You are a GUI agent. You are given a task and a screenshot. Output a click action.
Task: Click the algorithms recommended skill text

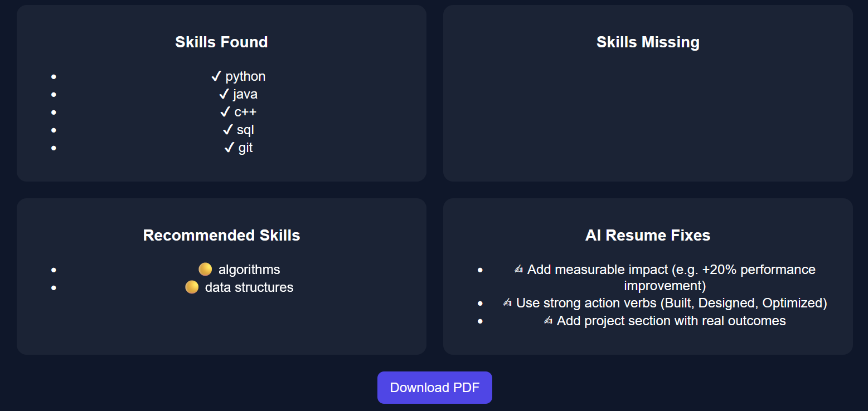click(x=249, y=270)
